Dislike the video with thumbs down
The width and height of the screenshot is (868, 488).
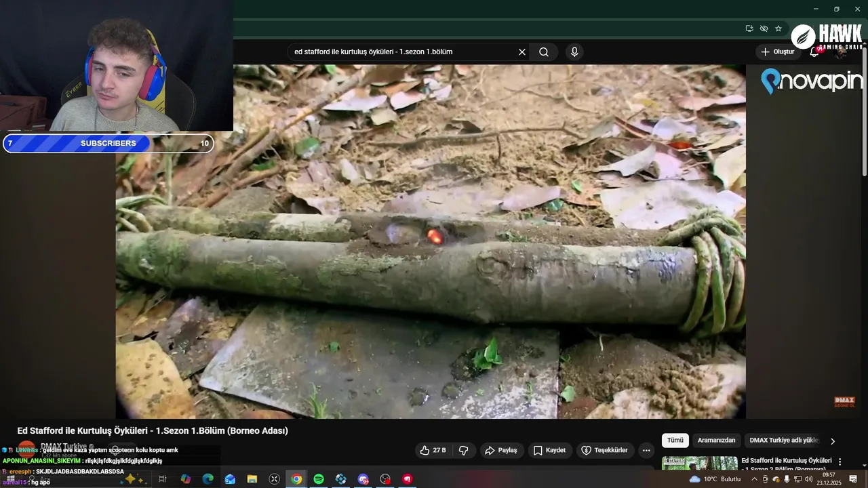click(464, 450)
